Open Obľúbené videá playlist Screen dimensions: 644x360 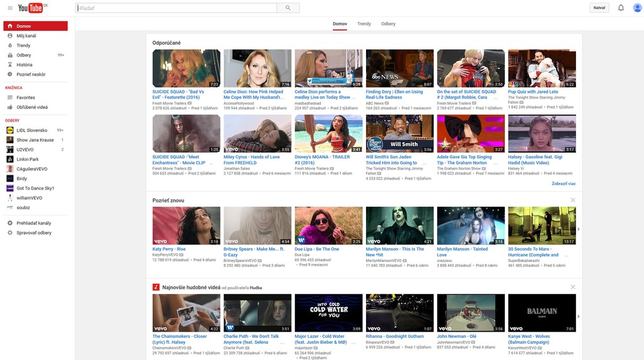click(x=31, y=107)
